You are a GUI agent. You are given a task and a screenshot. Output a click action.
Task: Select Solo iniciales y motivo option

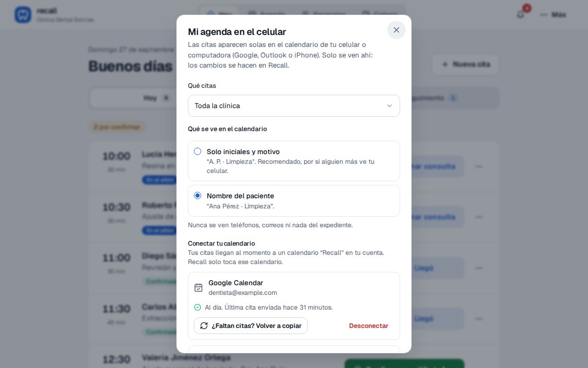[294, 161]
